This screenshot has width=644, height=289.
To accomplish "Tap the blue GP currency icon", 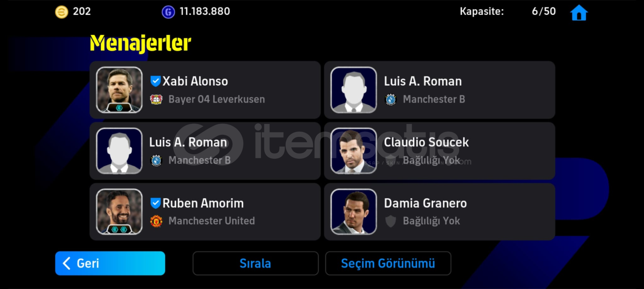I will pyautogui.click(x=168, y=12).
